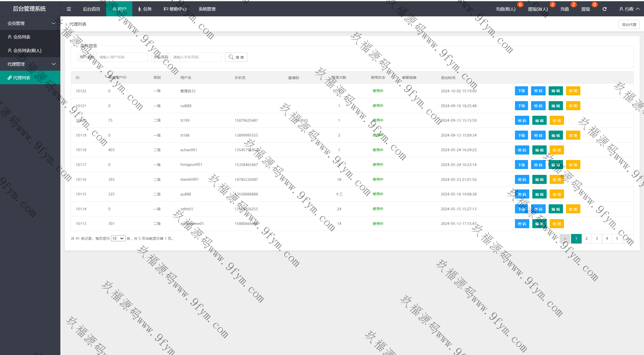Image resolution: width=644 pixels, height=355 pixels.
Task: Go to page 3 in pagination
Action: (x=596, y=238)
